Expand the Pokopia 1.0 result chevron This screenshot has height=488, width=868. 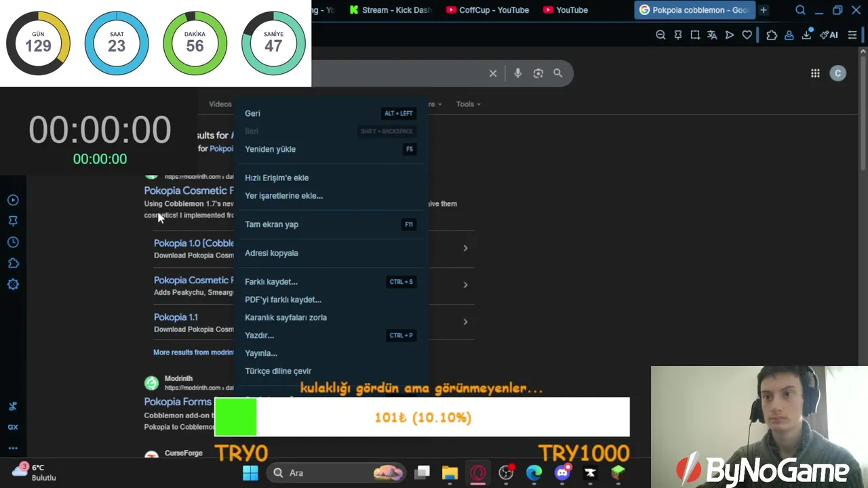(465, 248)
